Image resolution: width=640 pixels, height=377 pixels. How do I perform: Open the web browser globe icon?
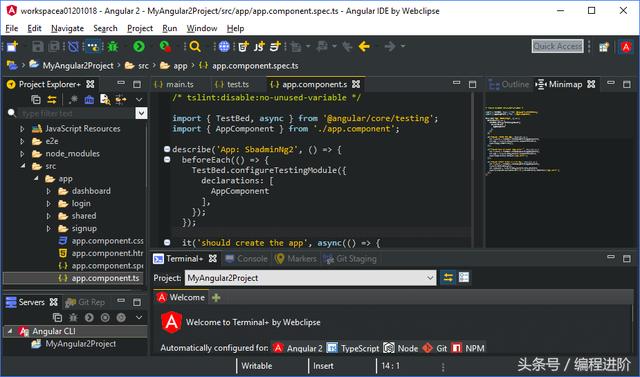click(224, 47)
